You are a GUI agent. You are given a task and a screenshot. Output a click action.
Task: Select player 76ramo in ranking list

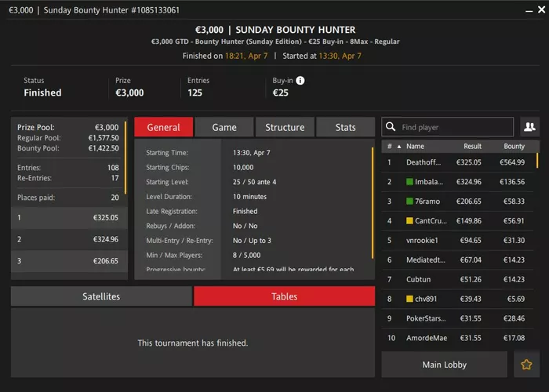tap(457, 201)
